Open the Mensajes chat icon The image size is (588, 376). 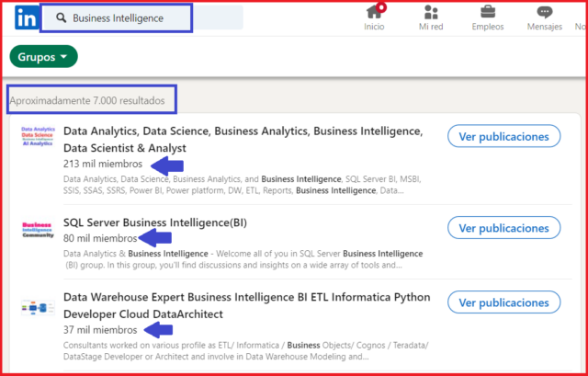click(x=545, y=12)
